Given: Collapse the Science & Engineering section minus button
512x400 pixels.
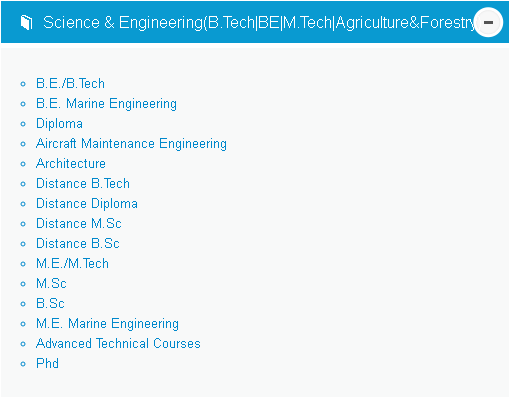Looking at the screenshot, I should pos(488,22).
